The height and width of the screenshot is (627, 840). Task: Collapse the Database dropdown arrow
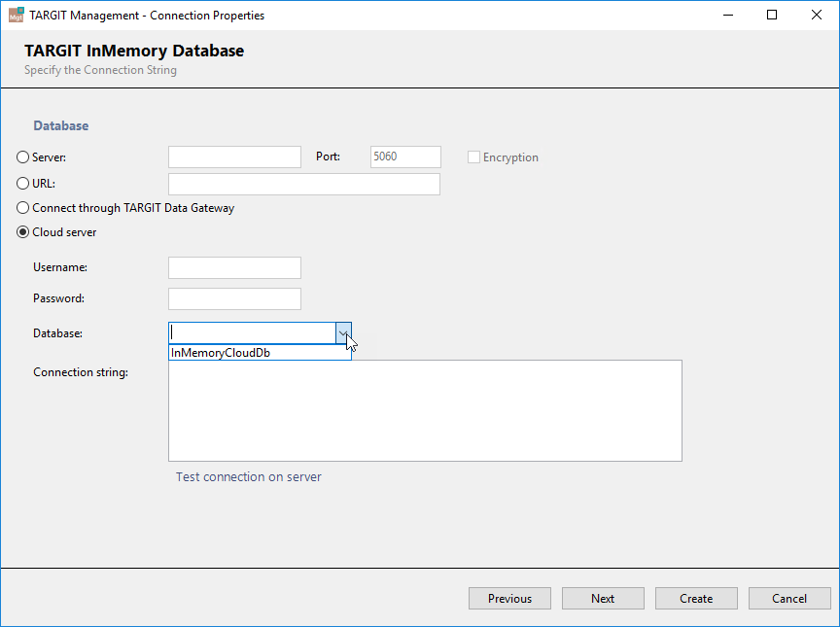343,333
